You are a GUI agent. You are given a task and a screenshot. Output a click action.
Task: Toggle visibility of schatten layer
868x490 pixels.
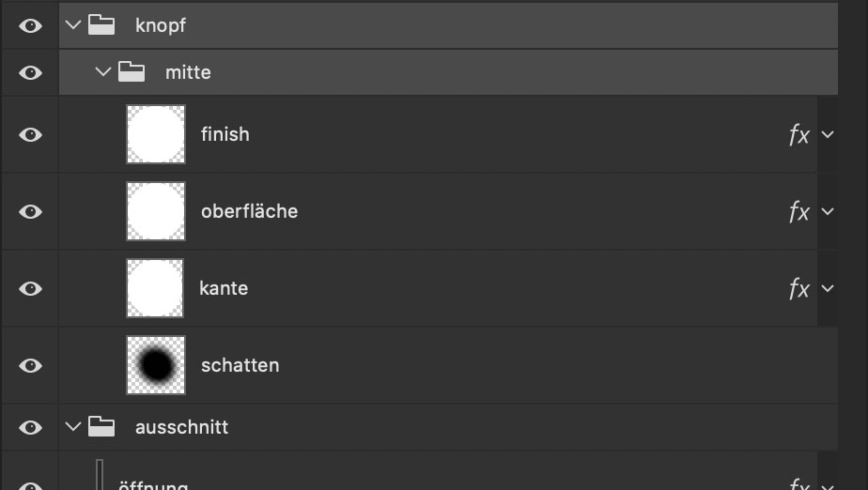[30, 365]
